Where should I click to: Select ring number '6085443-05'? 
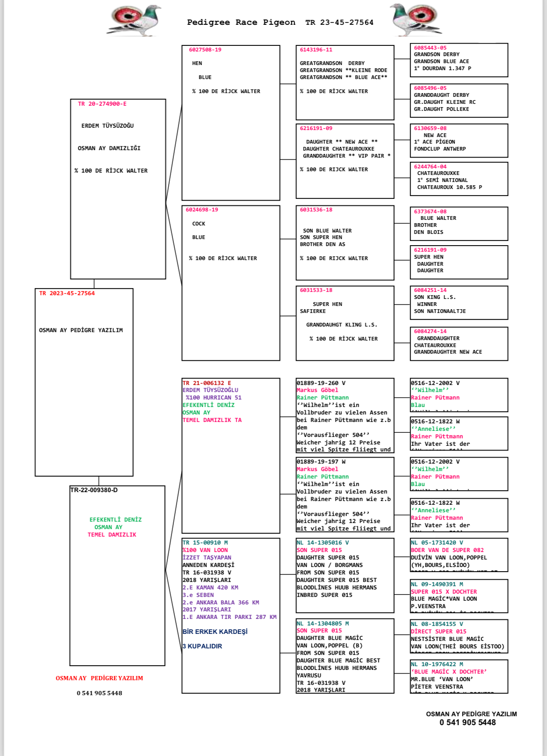(x=430, y=48)
